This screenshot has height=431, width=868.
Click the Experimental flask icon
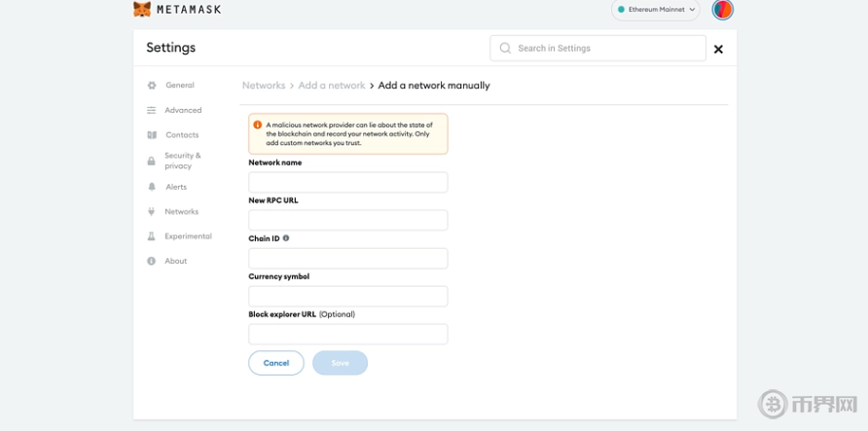click(152, 236)
